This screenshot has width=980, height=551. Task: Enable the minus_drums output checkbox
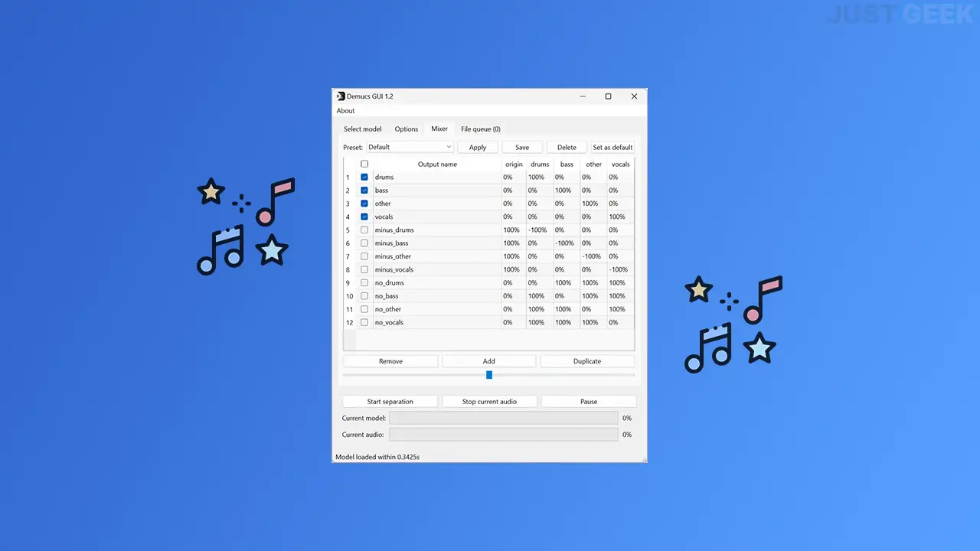(364, 230)
